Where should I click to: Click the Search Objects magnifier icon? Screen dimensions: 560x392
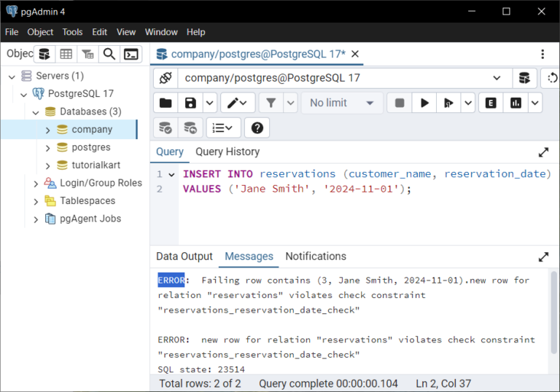(109, 54)
